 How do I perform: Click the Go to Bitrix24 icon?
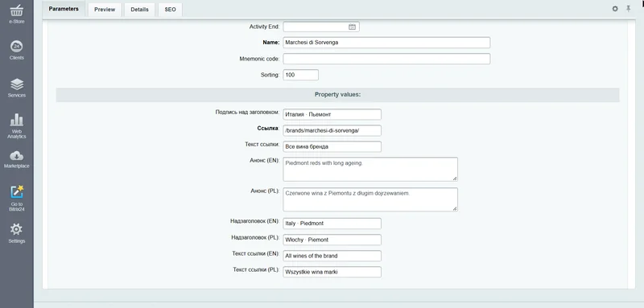tap(16, 191)
